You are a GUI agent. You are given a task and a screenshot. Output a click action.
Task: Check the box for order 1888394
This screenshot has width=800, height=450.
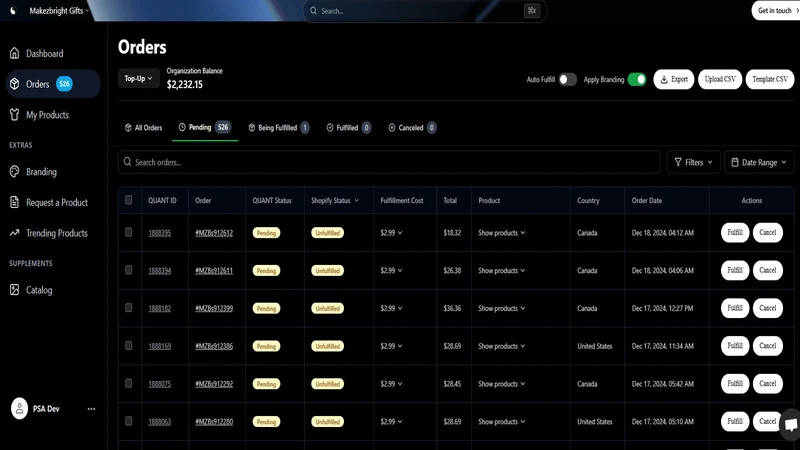tap(129, 270)
